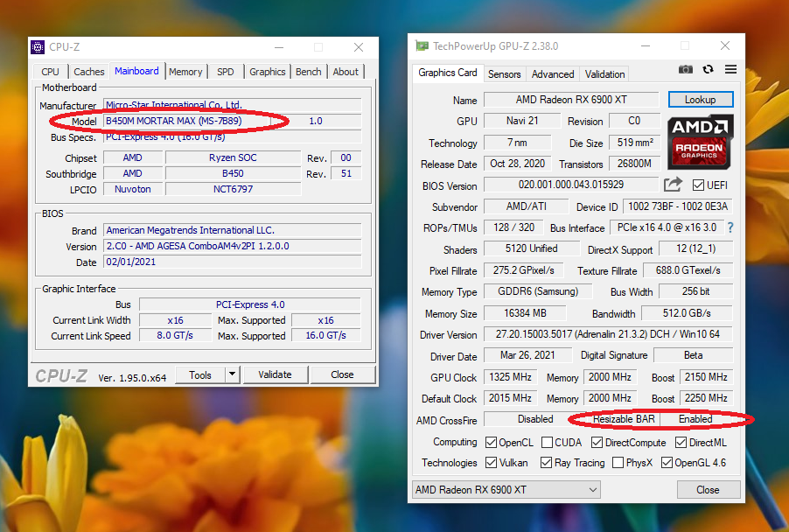Click the Micro-Star International manufacturer value

[233, 105]
